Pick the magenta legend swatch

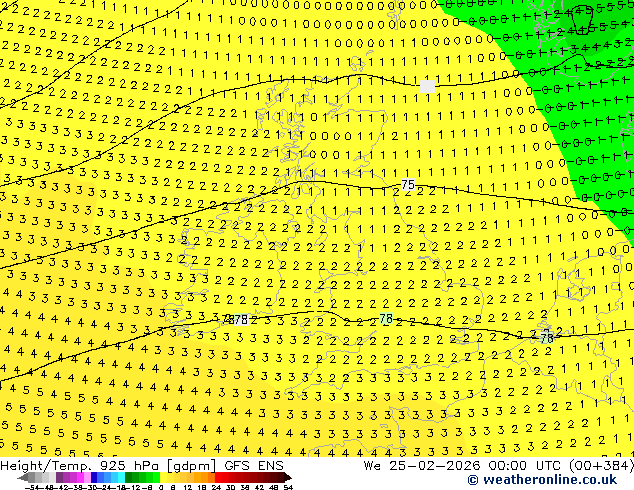click(80, 477)
